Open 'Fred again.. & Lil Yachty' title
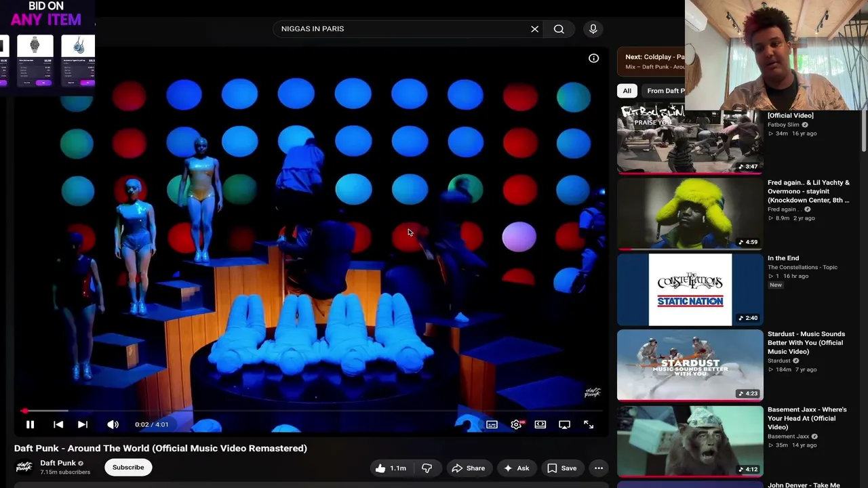This screenshot has width=868, height=488. click(x=808, y=191)
